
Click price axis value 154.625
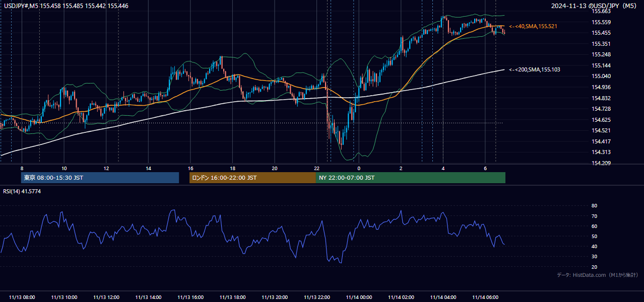(x=601, y=120)
